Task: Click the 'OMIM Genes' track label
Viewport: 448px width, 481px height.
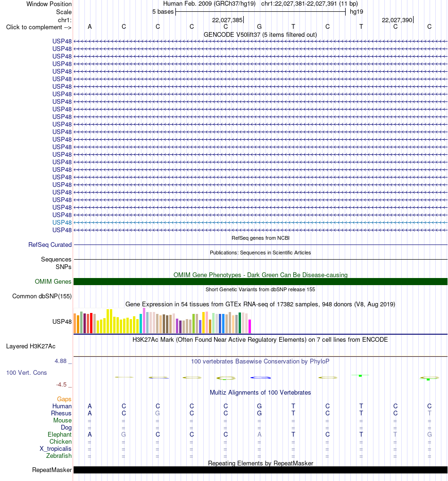Action: [x=53, y=282]
